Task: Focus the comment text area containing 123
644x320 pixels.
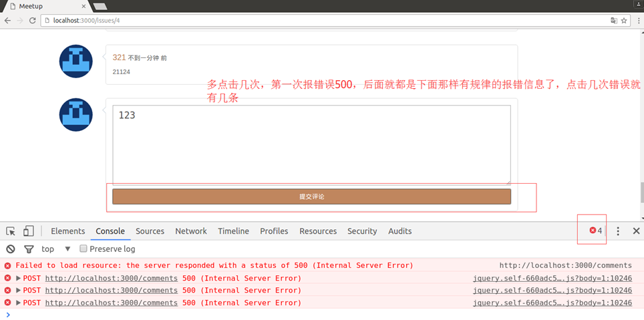Action: click(x=312, y=145)
